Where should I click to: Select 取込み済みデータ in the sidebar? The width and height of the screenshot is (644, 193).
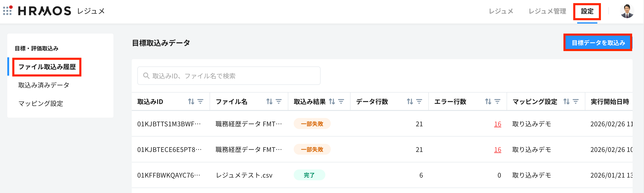click(44, 85)
